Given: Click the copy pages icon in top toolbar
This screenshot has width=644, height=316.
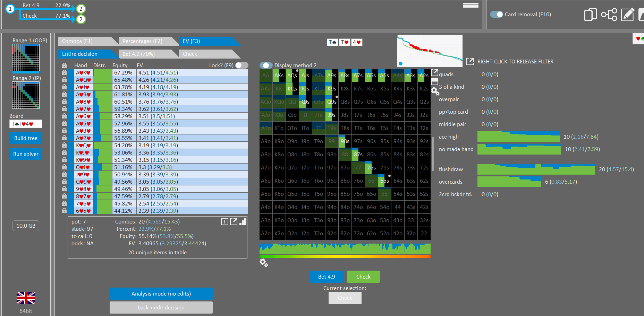Looking at the screenshot, I should (590, 15).
